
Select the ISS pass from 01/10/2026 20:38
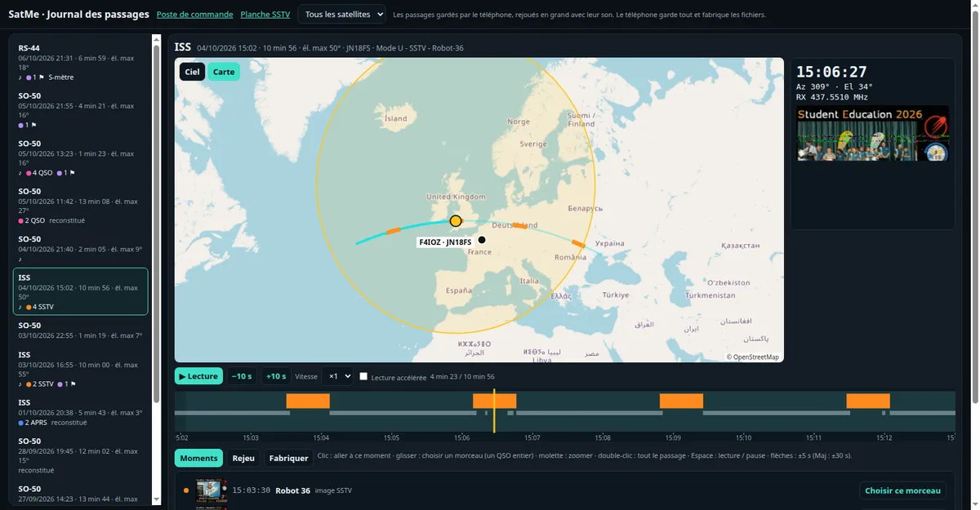tap(81, 412)
